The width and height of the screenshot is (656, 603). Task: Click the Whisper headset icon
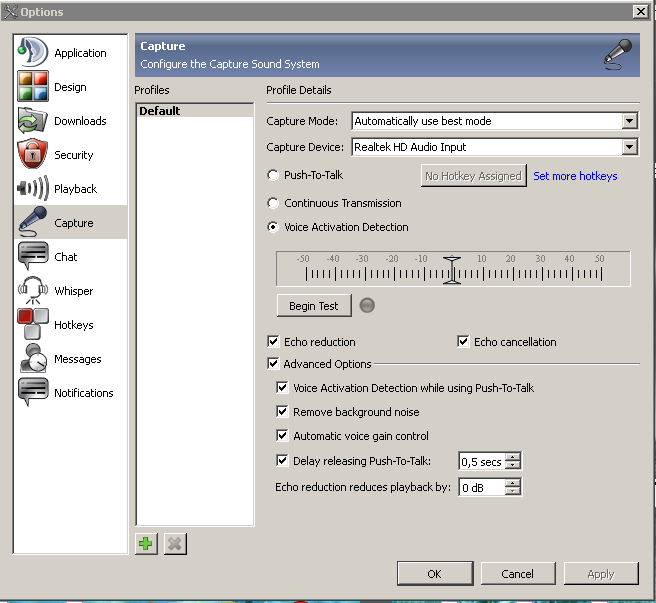[x=33, y=290]
